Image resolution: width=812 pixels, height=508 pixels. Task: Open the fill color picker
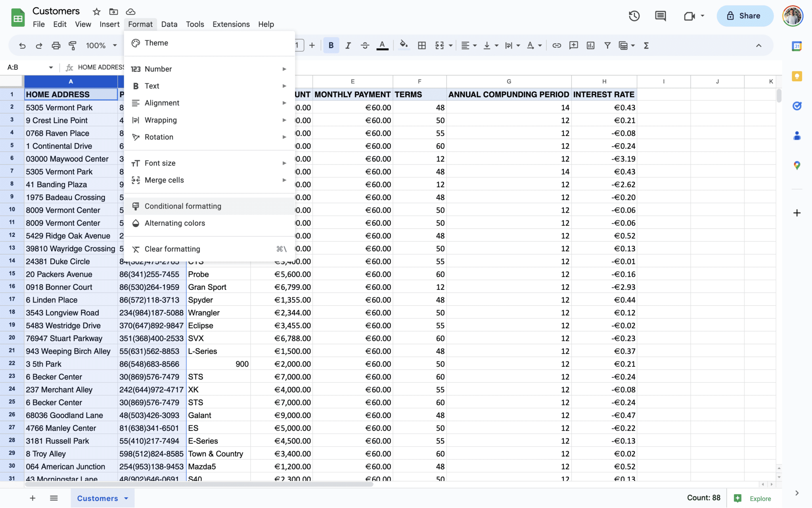[x=404, y=46]
